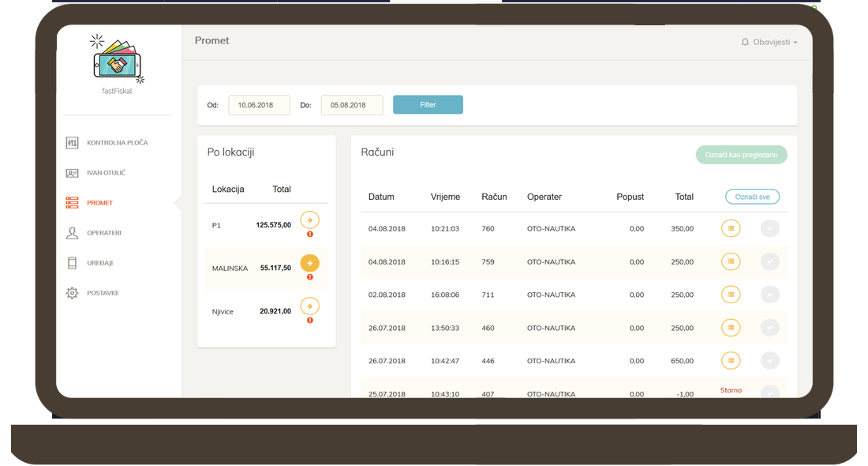The height and width of the screenshot is (466, 868).
Task: Expand P1 location with arrow button
Action: 310,220
